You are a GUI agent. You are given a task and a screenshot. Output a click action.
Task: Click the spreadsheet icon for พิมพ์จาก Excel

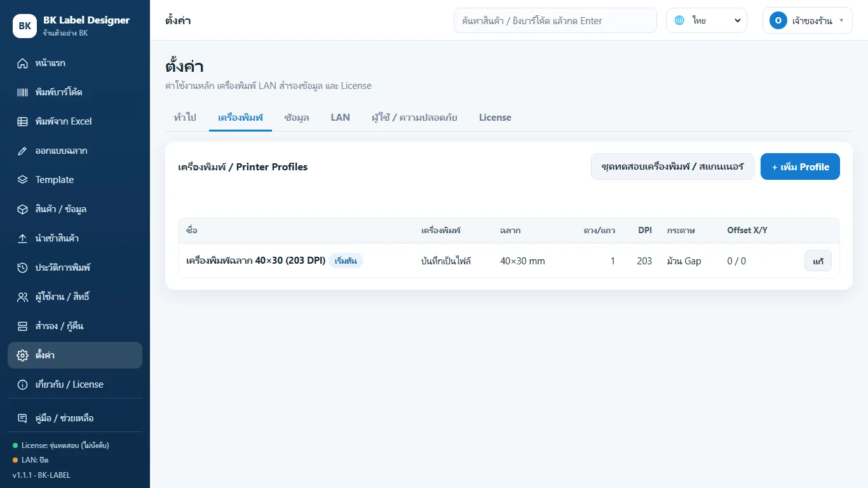point(23,121)
